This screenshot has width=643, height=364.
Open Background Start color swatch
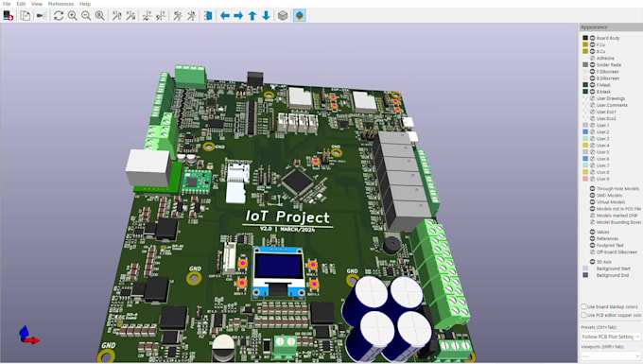(585, 269)
